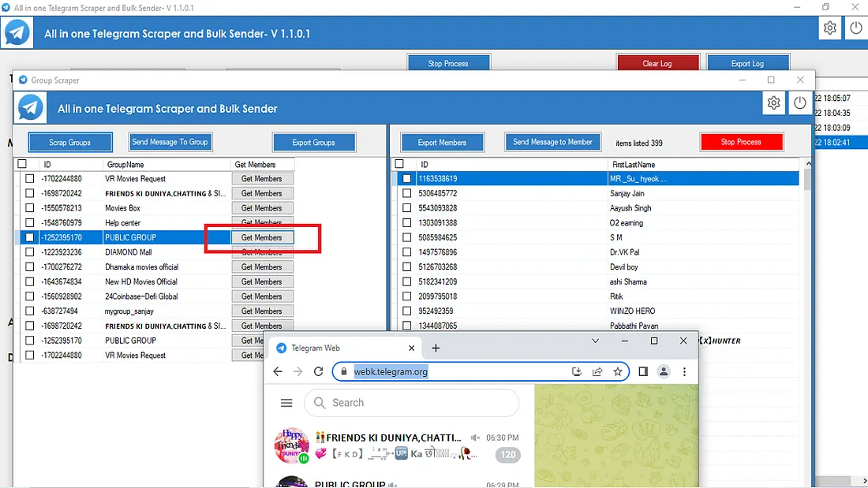Get Members for PUBLIC GROUP highlighted row

(x=262, y=237)
